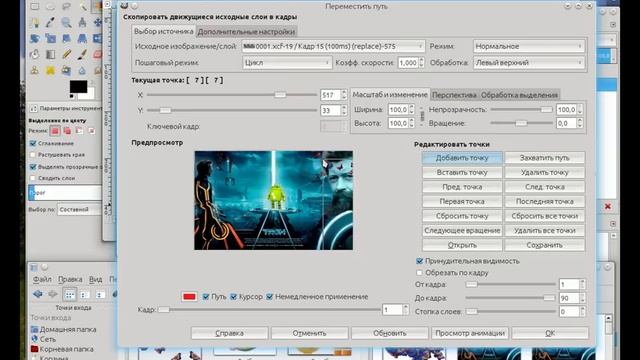Viewport: 640px width, 360px height.
Task: Click the X coordinate stepper arrows
Action: click(x=344, y=95)
